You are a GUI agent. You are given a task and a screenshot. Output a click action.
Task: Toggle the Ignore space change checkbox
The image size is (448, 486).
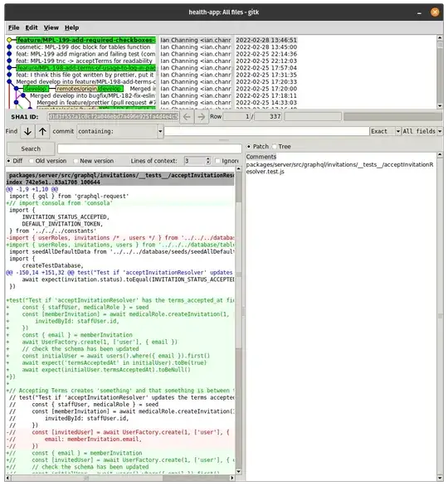(217, 161)
